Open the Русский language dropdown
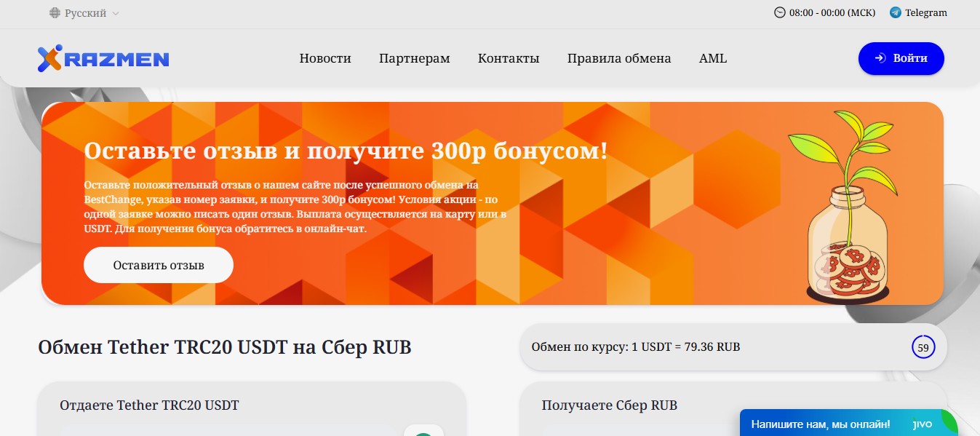The height and width of the screenshot is (436, 980). pyautogui.click(x=84, y=13)
